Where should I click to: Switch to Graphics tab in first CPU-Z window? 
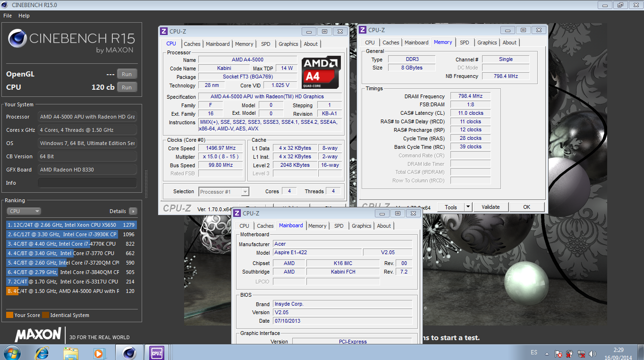point(288,44)
